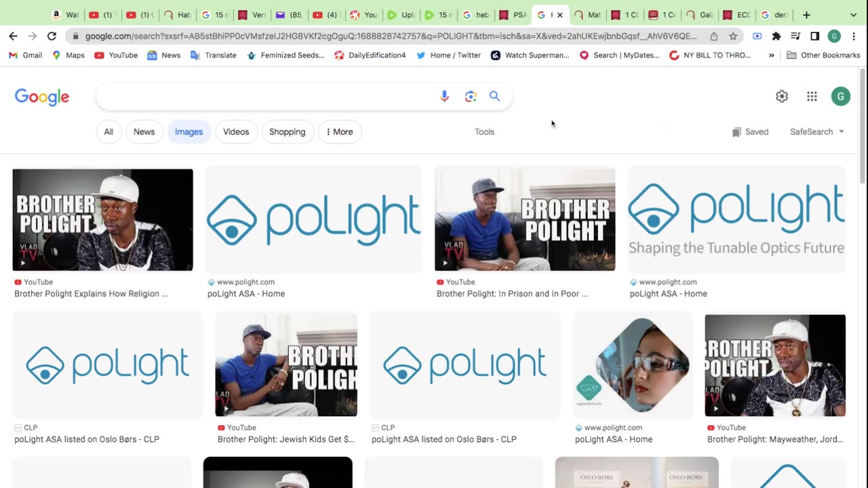This screenshot has height=488, width=868.
Task: Open the tab search chevron
Action: pyautogui.click(x=853, y=14)
